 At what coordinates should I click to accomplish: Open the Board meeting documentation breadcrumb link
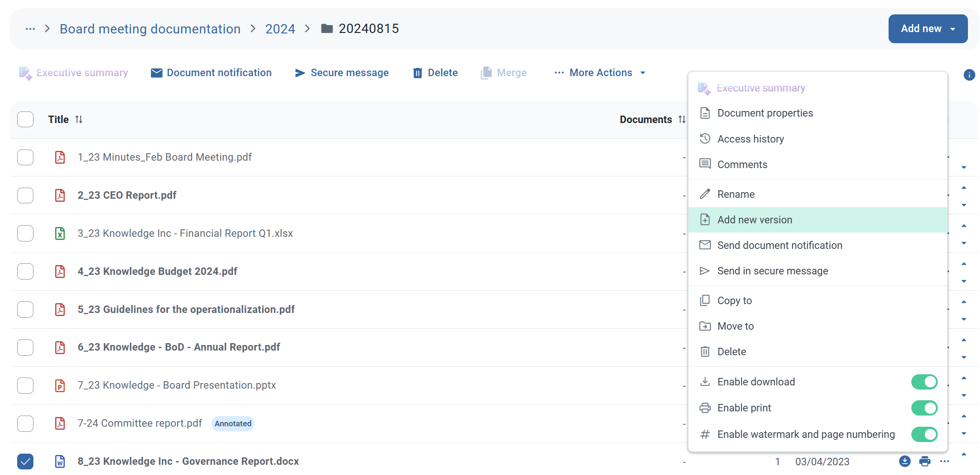coord(150,29)
